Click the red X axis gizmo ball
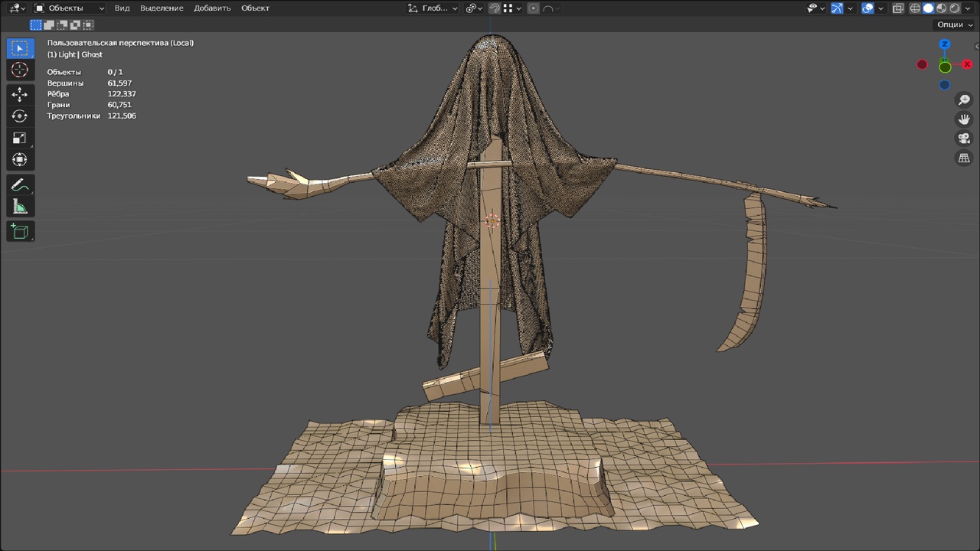Image resolution: width=980 pixels, height=551 pixels. click(967, 65)
